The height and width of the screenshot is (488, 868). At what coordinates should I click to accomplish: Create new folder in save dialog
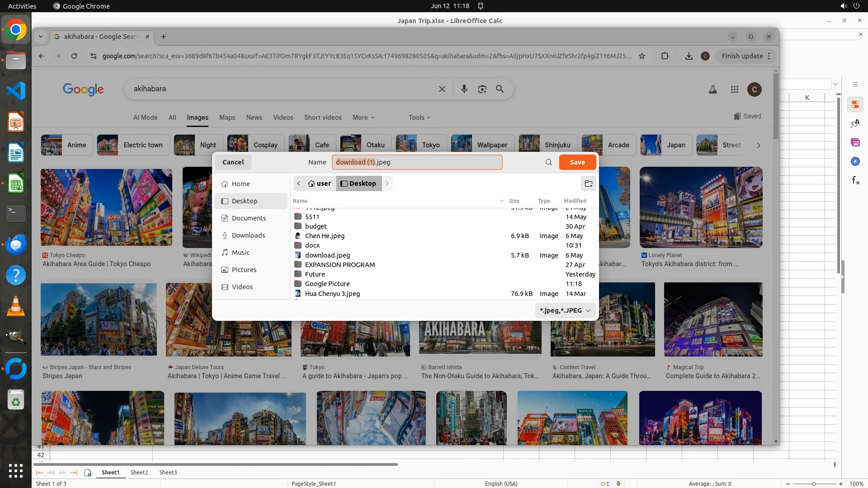(588, 183)
